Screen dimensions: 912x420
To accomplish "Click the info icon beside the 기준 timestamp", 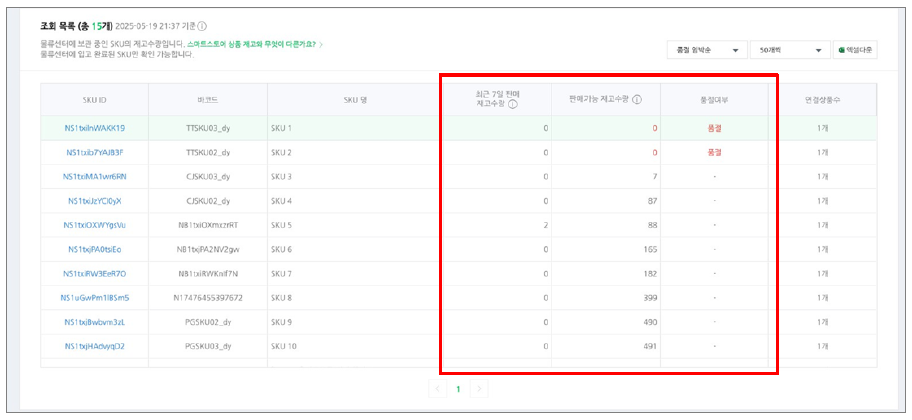I will click(203, 25).
